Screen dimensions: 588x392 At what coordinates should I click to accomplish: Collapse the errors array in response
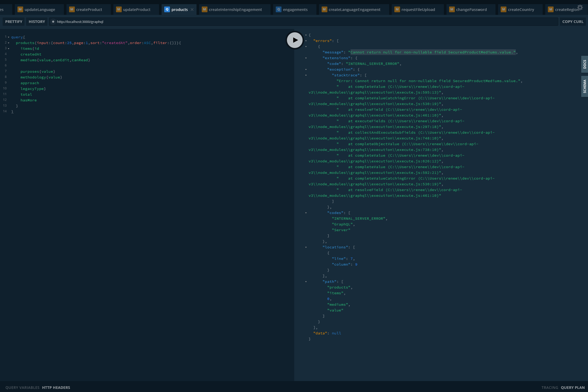pyautogui.click(x=306, y=41)
